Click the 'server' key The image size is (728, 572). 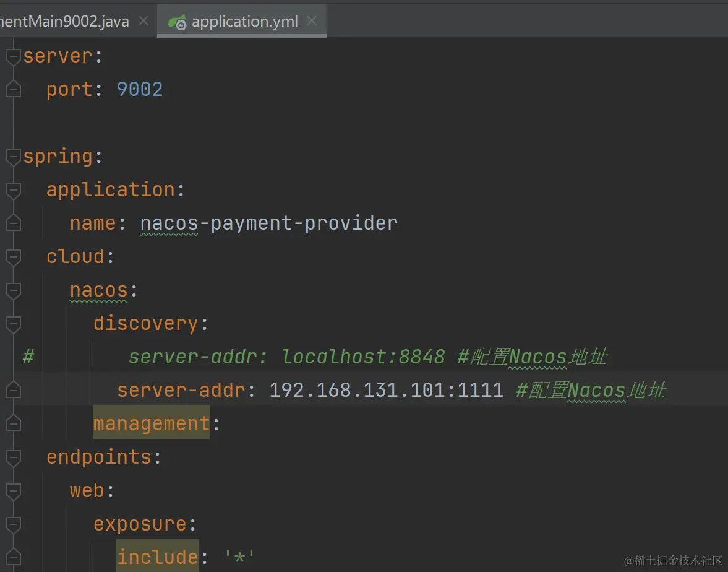(x=58, y=56)
